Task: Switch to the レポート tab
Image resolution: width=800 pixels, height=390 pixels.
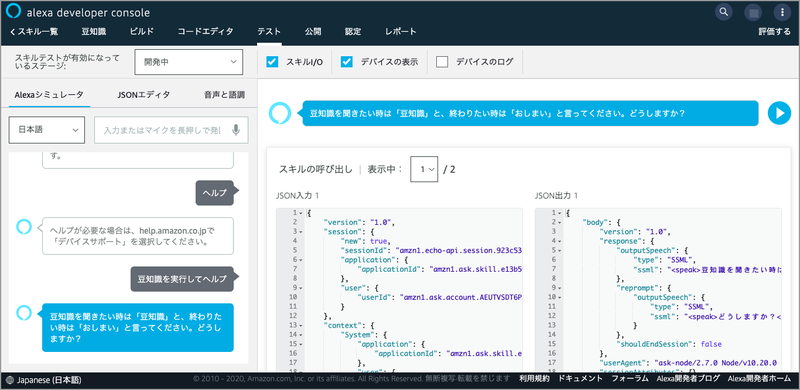Action: pos(401,32)
